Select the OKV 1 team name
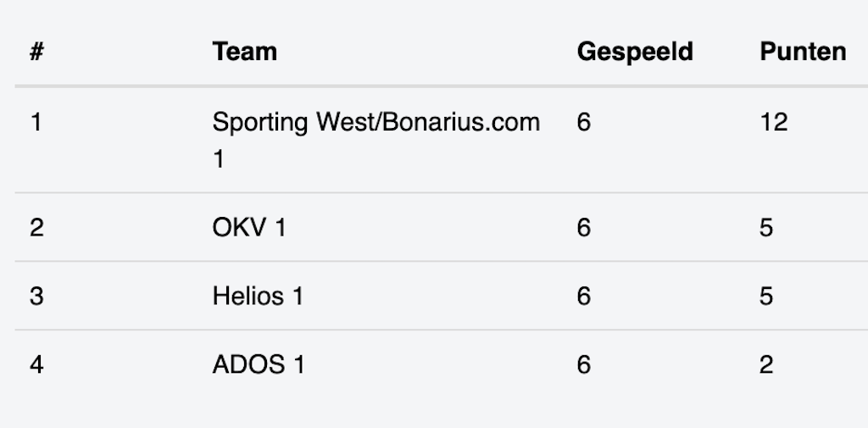 tap(248, 228)
